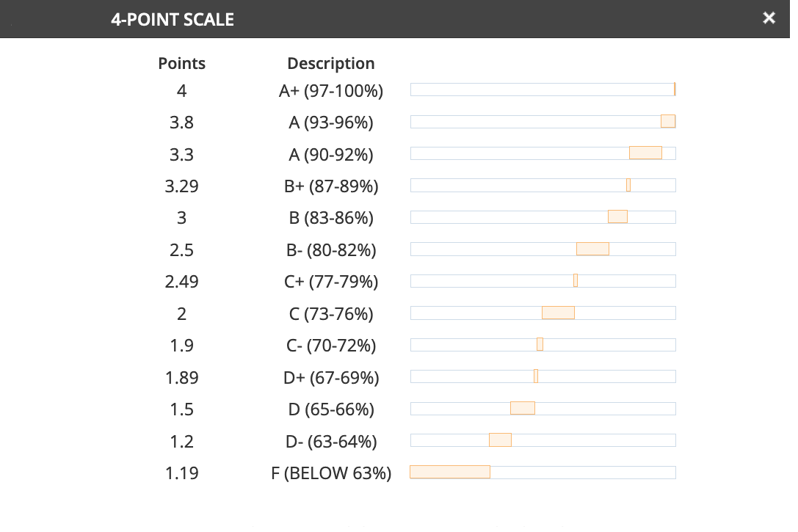798x532 pixels.
Task: Click the D (65-66%) range bar
Action: pyautogui.click(x=543, y=409)
